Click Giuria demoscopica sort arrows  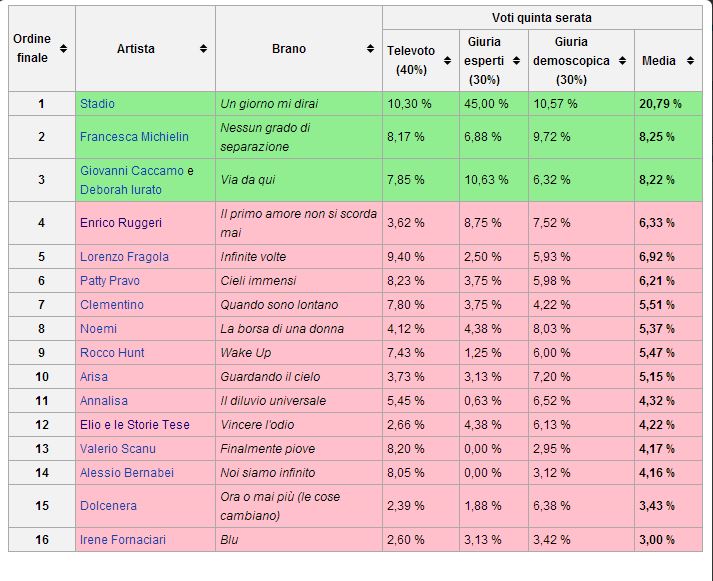[x=623, y=60]
